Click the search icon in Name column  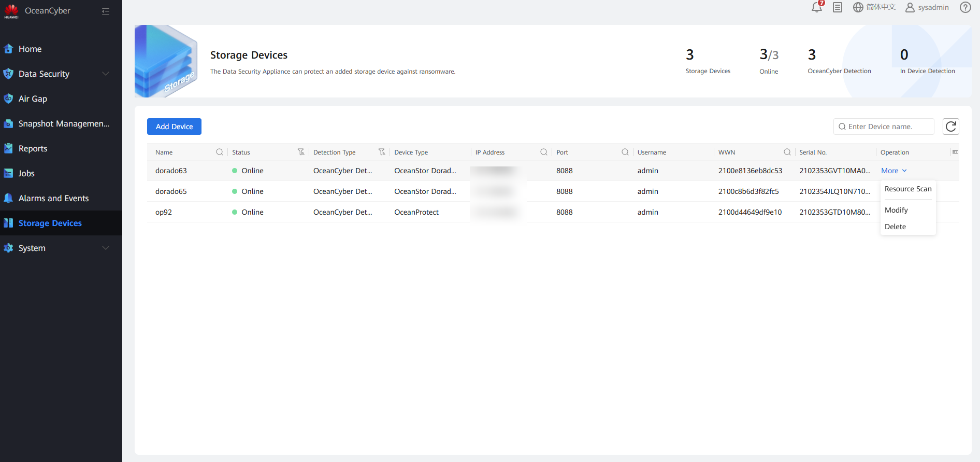tap(220, 152)
